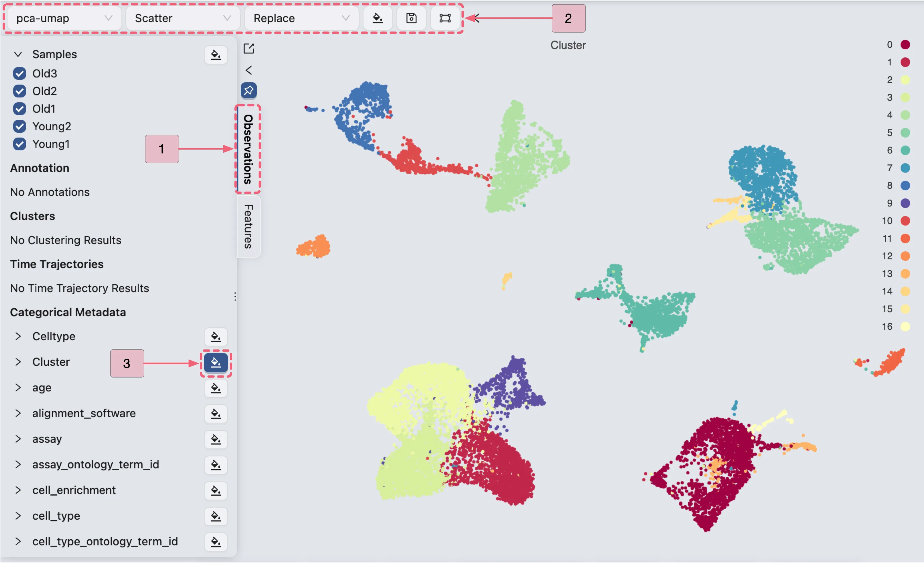The height and width of the screenshot is (563, 924).
Task: Disable the Old1 sample checkbox
Action: tap(20, 109)
